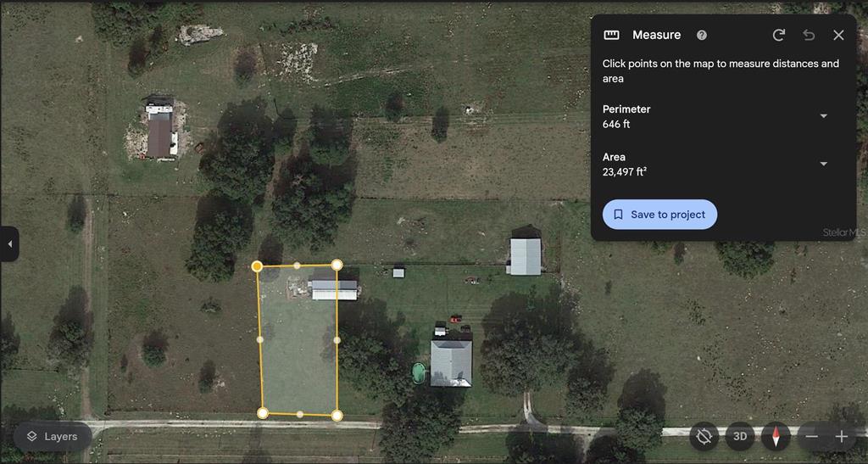
Task: Select the orange starting vertex of the polygon
Action: (x=257, y=266)
